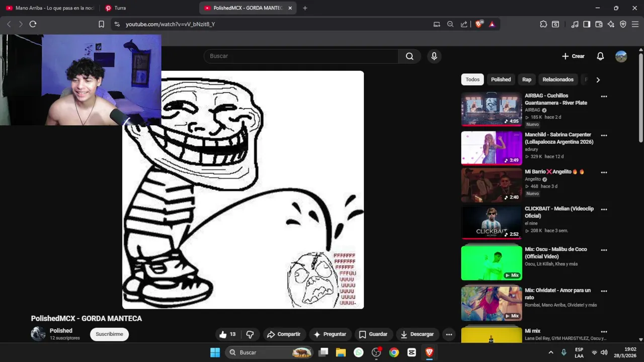This screenshot has height=362, width=644.
Task: Open the Brave playlist music note icon
Action: 575,24
